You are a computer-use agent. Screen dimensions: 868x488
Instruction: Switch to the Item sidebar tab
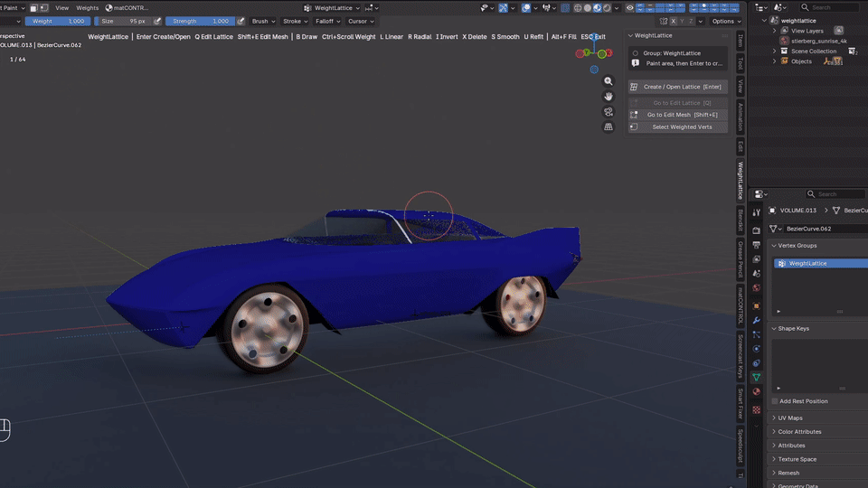pos(741,41)
